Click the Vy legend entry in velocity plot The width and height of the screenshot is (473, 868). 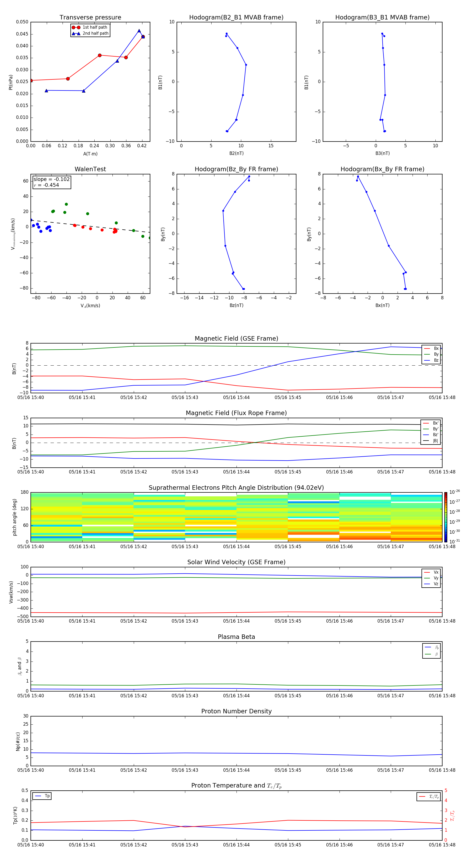pos(431,579)
